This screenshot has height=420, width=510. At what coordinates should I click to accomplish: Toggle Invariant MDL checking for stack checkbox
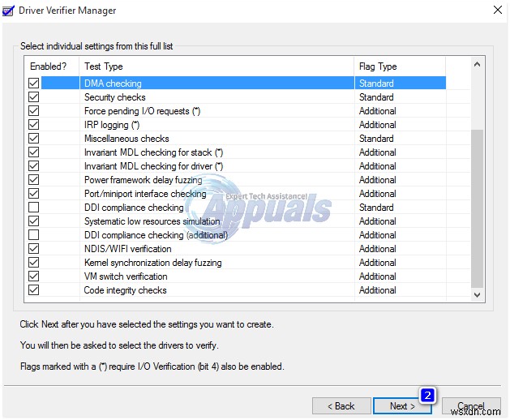coord(33,152)
